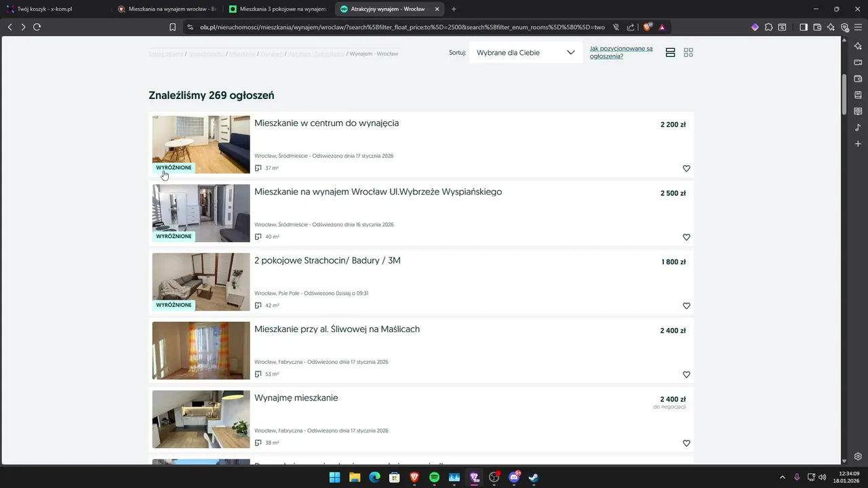Open Reading list book icon in sidebar
This screenshot has width=868, height=488.
858,111
